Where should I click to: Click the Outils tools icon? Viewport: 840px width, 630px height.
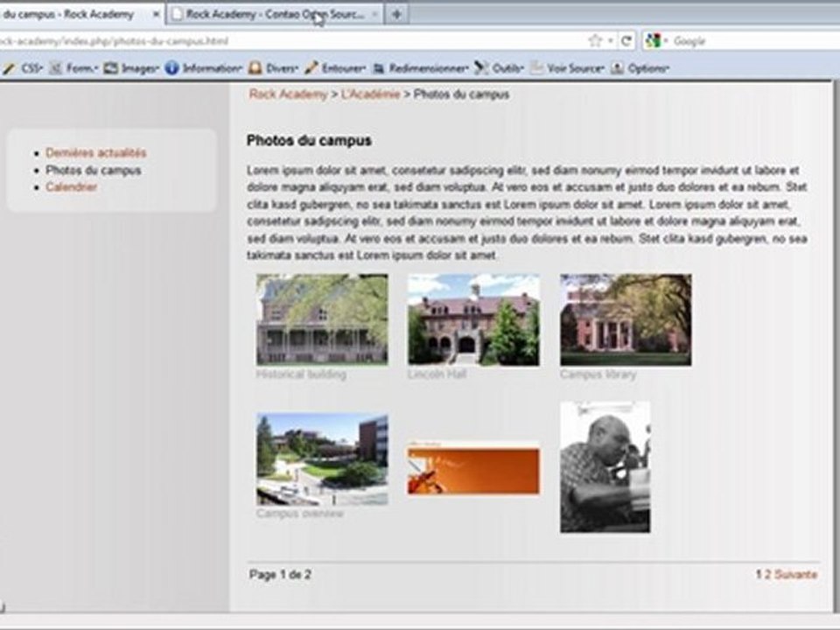coord(481,68)
